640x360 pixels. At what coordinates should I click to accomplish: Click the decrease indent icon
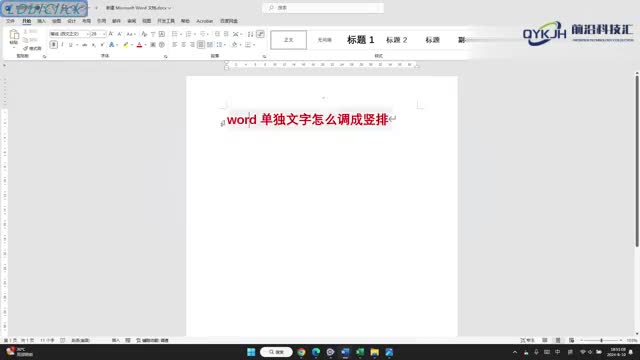[217, 34]
